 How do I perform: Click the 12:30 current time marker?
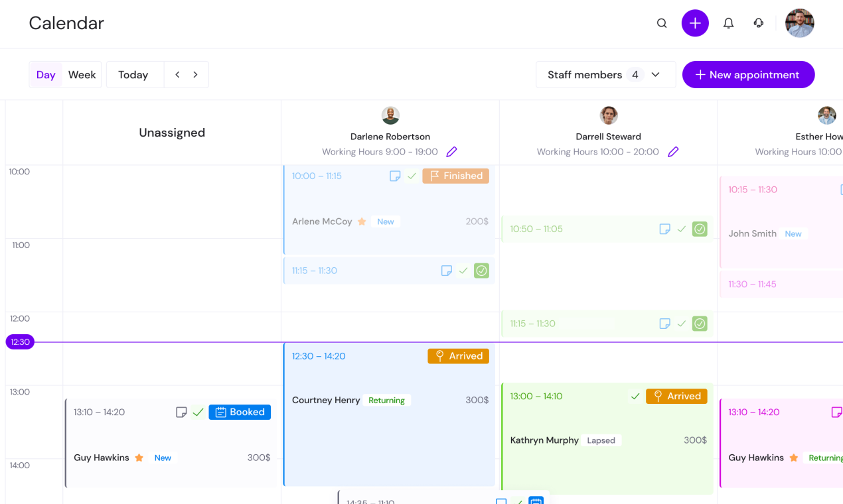coord(20,342)
